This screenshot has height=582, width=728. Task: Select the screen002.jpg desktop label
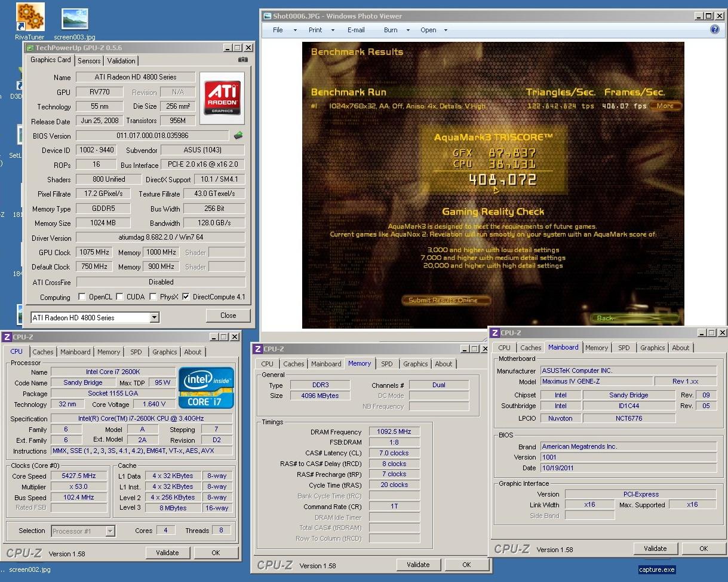click(x=30, y=569)
